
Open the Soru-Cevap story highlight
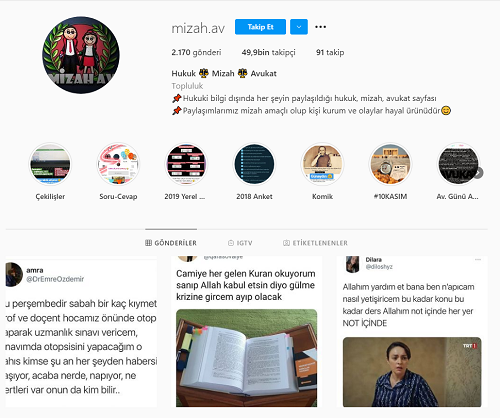coord(118,164)
